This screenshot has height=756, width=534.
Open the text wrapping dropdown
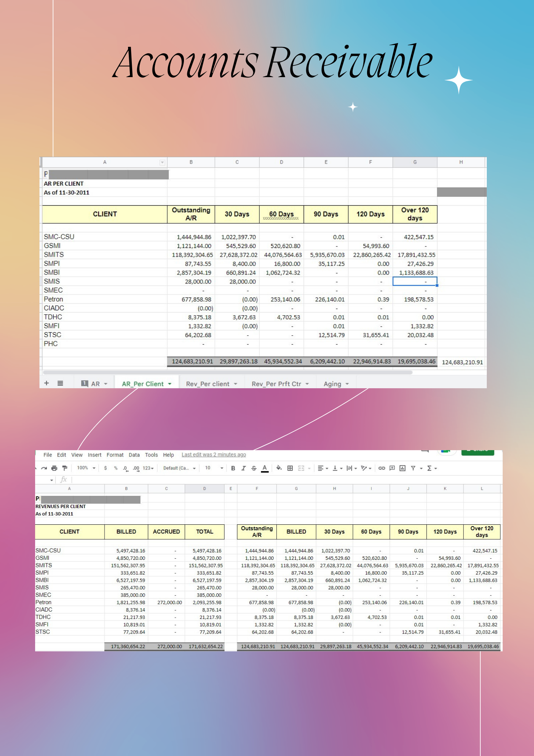pos(352,468)
